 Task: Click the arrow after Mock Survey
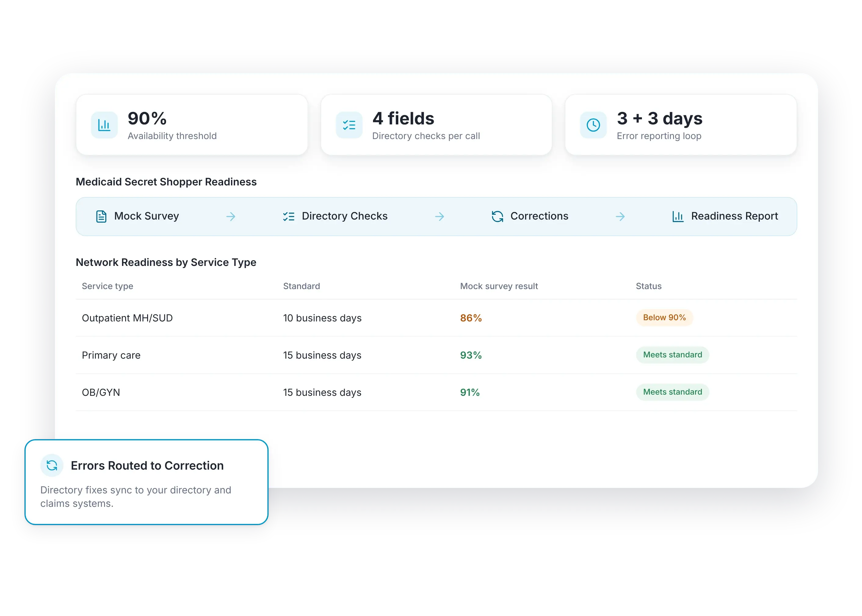231,216
